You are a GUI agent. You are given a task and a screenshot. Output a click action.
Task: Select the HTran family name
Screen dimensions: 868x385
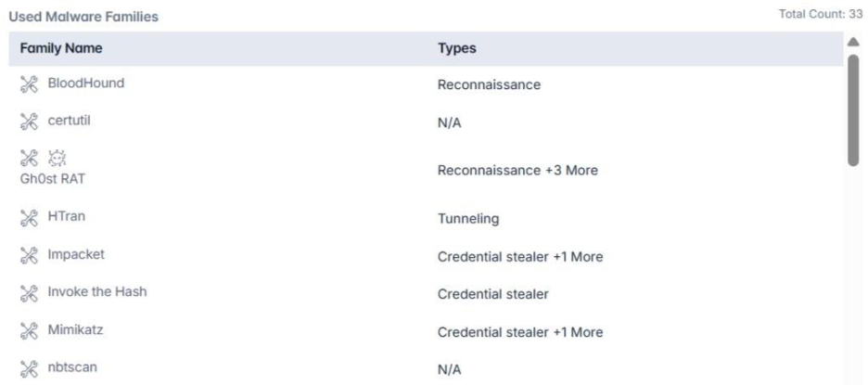coord(68,217)
